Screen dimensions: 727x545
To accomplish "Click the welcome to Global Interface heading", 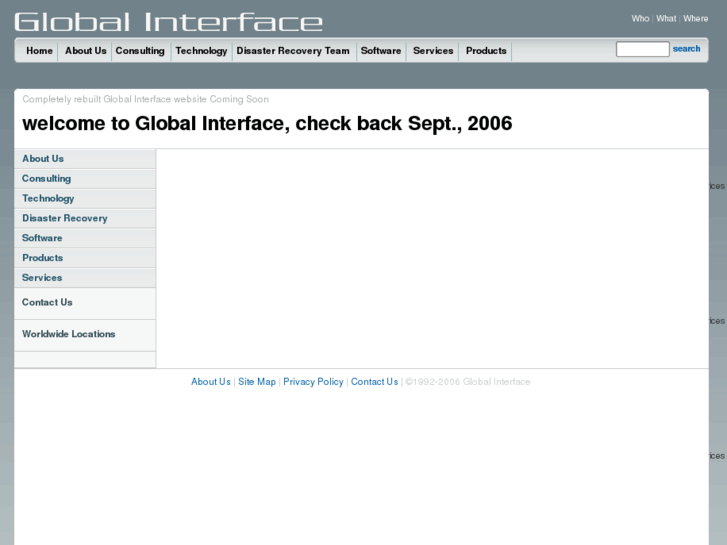I will [x=267, y=123].
